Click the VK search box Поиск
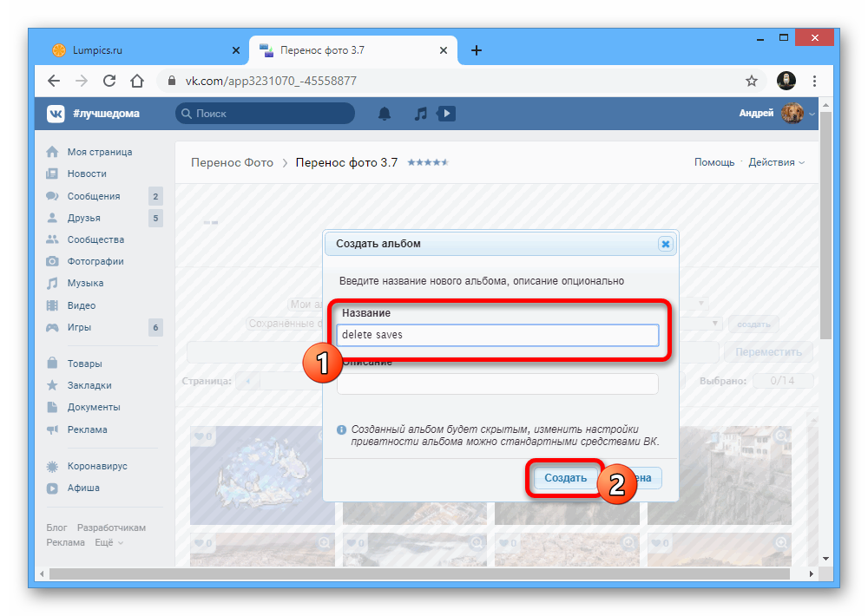This screenshot has height=616, width=868. tap(265, 114)
